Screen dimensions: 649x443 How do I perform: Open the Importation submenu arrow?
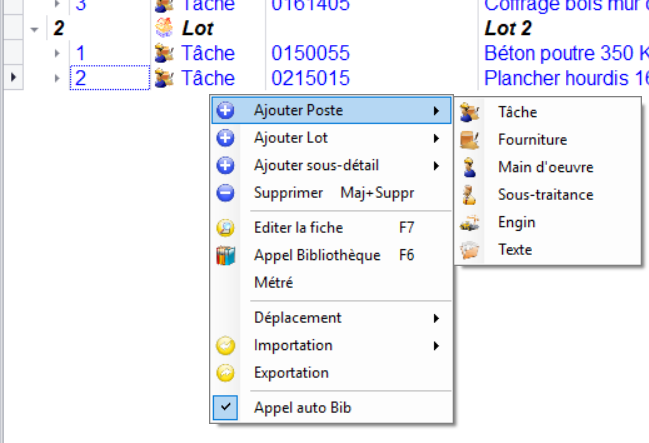pyautogui.click(x=436, y=345)
